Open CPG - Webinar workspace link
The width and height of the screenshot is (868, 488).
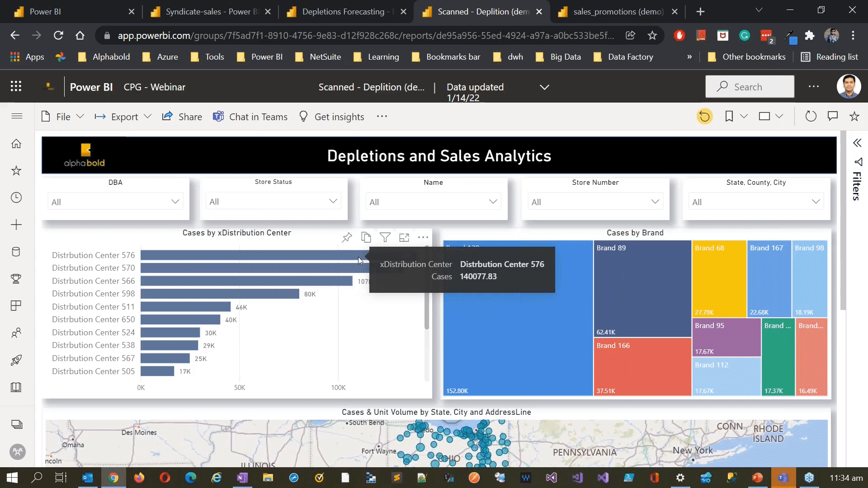point(155,87)
